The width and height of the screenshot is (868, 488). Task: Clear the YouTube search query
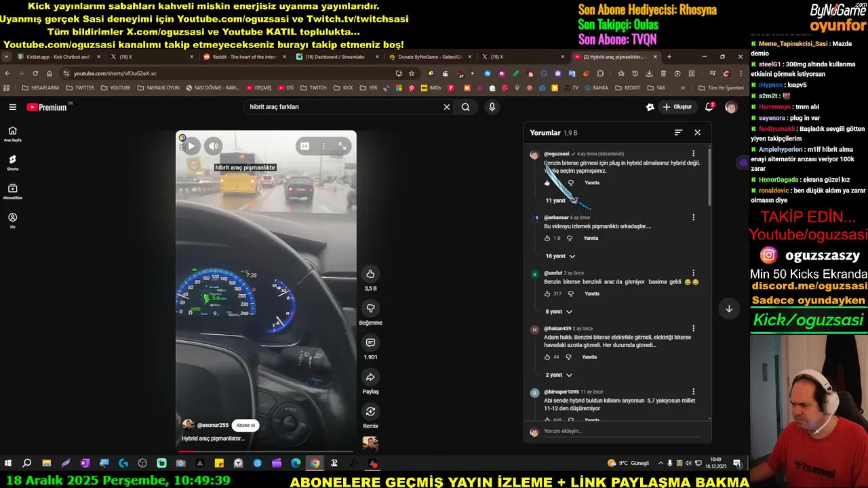(446, 107)
